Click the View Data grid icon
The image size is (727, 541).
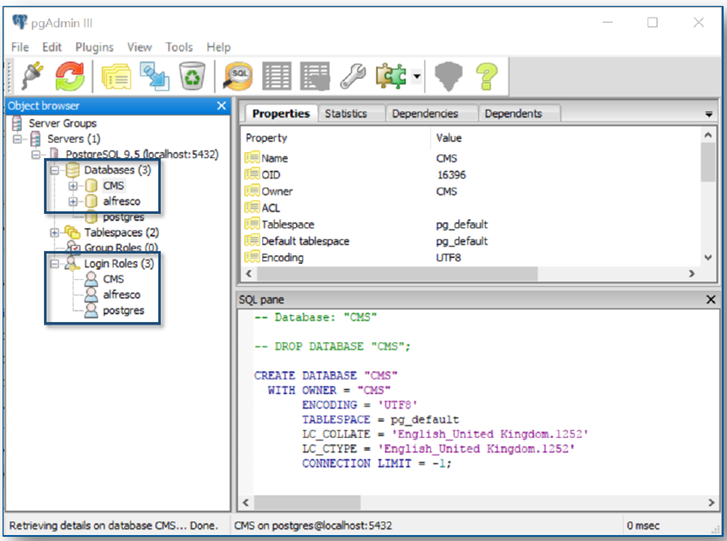pyautogui.click(x=277, y=77)
